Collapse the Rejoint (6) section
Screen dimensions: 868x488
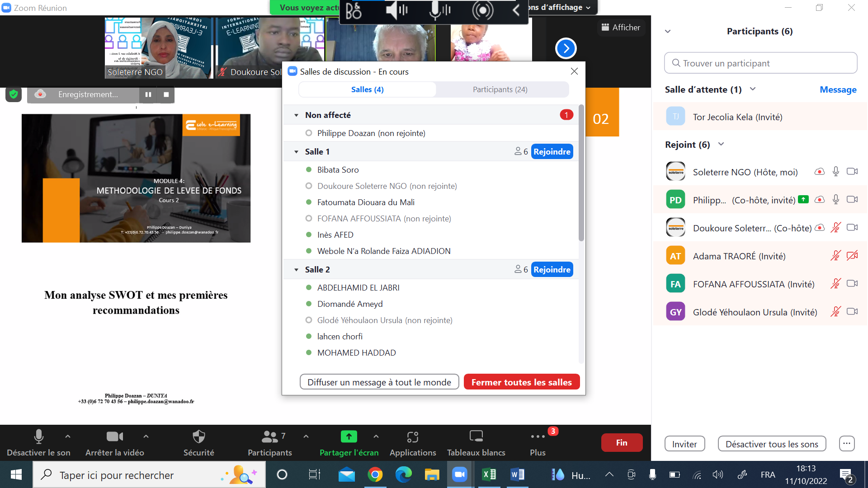pyautogui.click(x=721, y=144)
